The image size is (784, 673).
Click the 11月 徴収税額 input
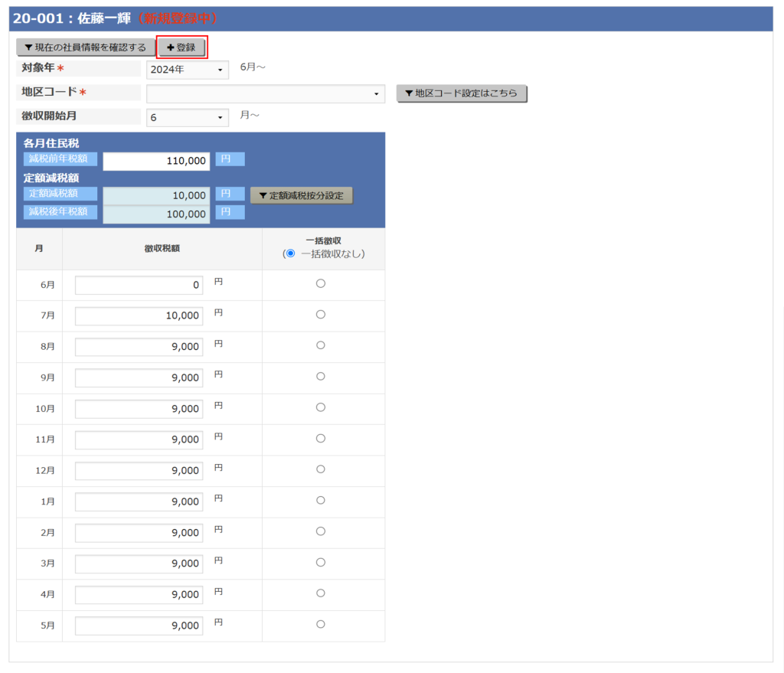(139, 440)
